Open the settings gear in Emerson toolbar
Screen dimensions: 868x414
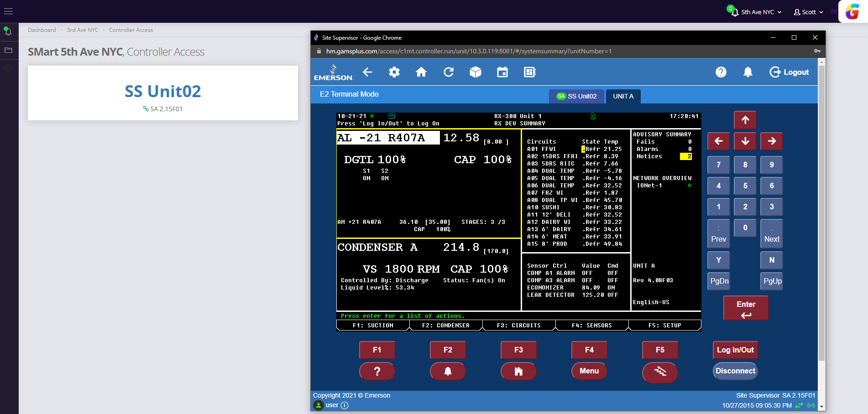(394, 72)
